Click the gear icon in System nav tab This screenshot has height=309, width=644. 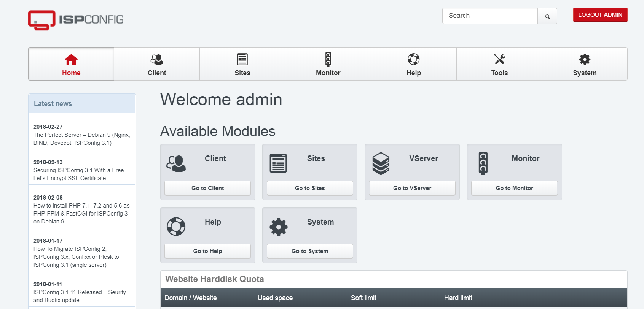tap(585, 59)
